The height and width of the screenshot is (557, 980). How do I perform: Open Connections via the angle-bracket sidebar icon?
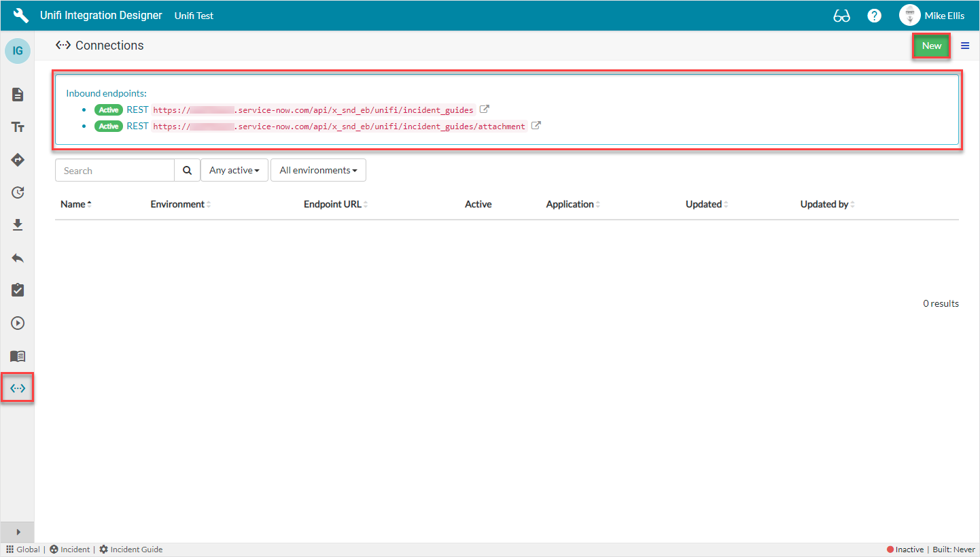tap(17, 388)
